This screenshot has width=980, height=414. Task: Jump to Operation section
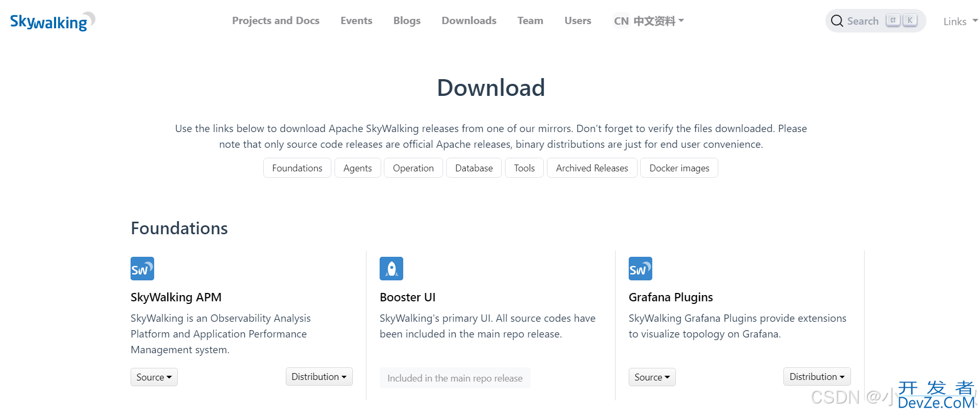(413, 168)
